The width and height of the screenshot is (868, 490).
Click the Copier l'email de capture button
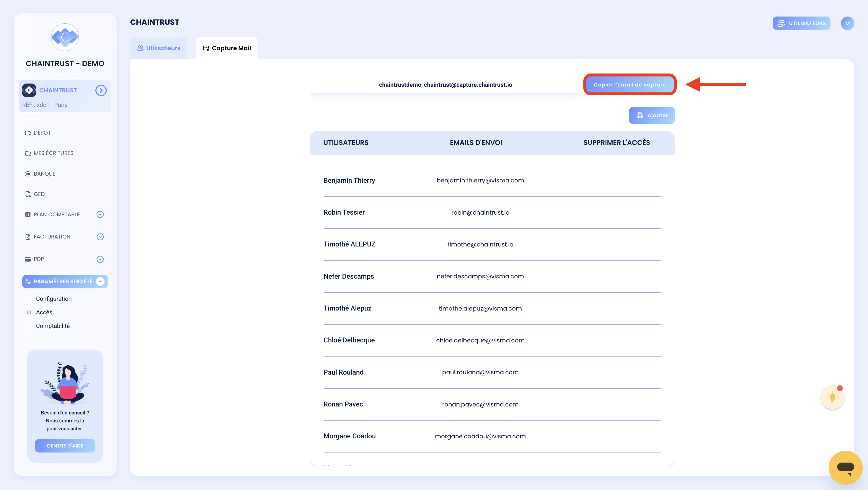tap(629, 85)
